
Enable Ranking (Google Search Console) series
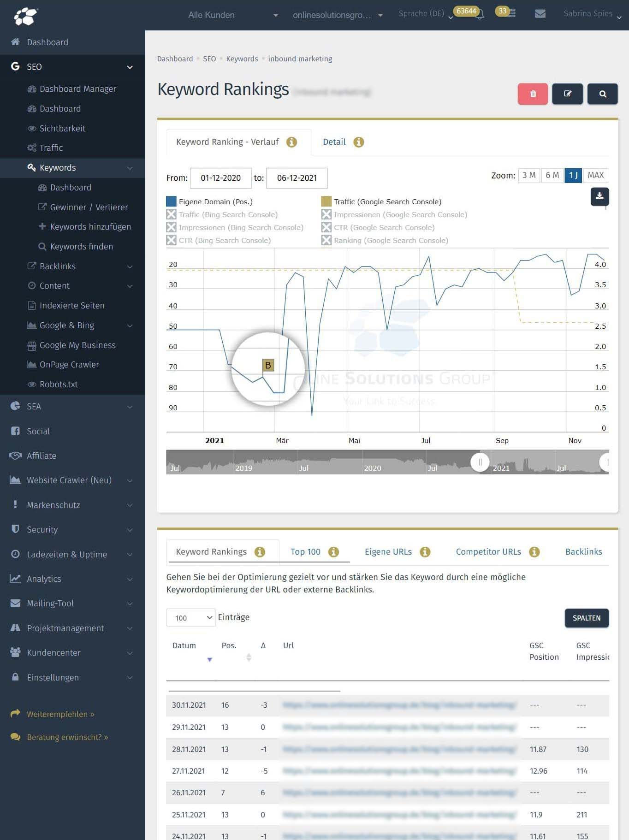tap(385, 240)
